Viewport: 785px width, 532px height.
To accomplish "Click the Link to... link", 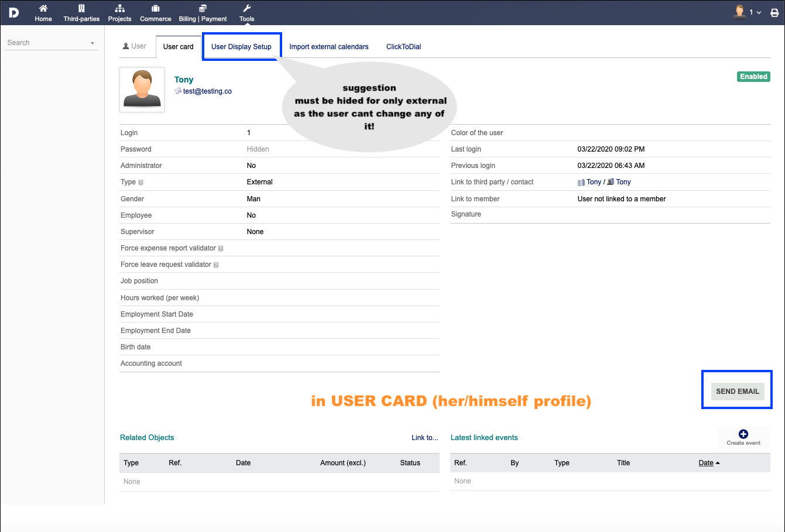I will pyautogui.click(x=425, y=438).
